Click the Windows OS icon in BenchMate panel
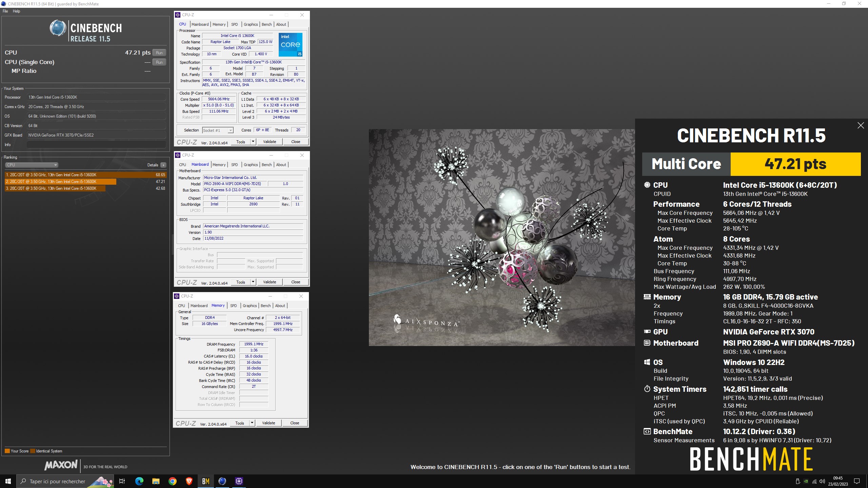This screenshot has width=868, height=488. coord(647,362)
